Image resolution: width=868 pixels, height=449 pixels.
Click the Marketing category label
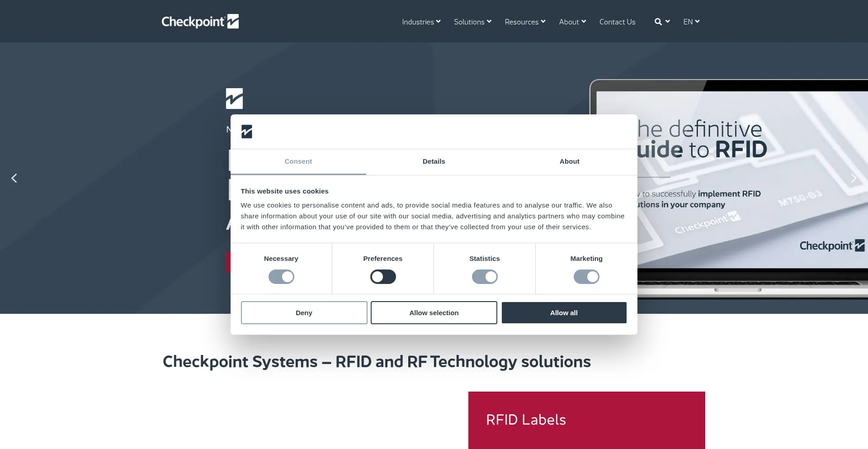tap(586, 259)
